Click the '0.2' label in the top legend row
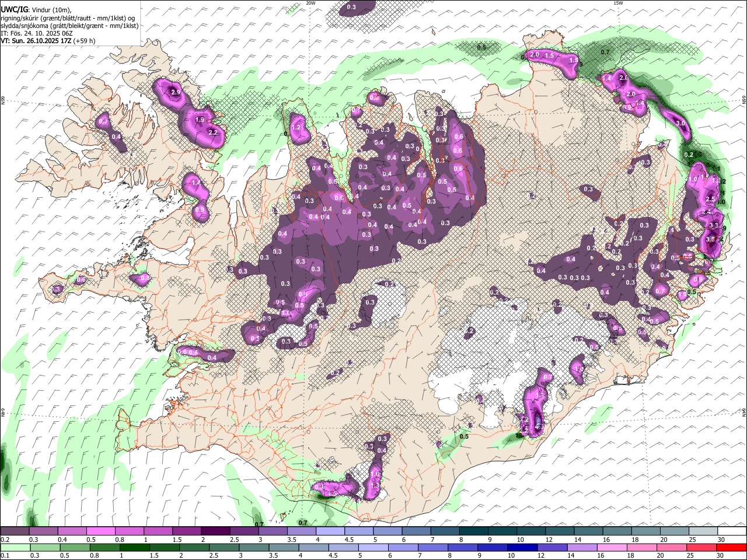 click(x=5, y=540)
